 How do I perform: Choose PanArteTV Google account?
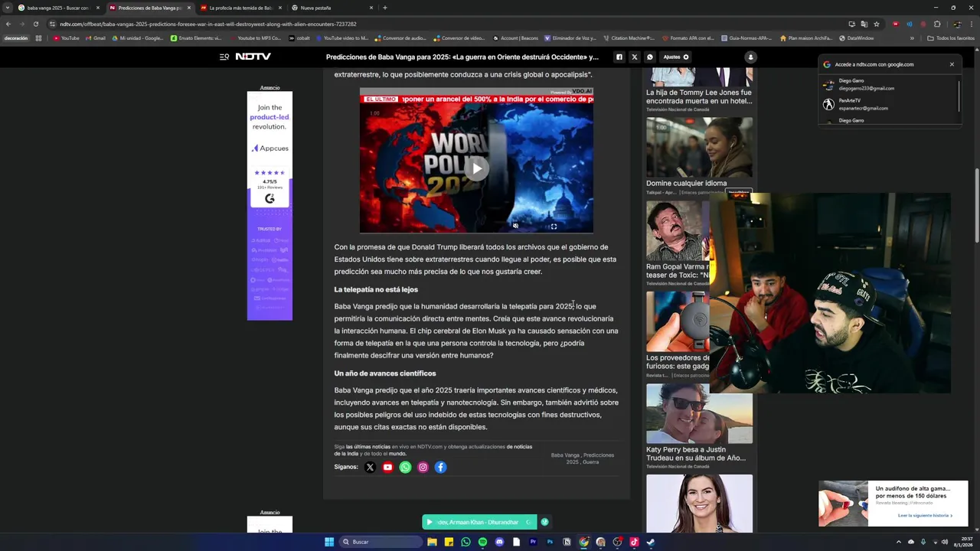pos(890,104)
